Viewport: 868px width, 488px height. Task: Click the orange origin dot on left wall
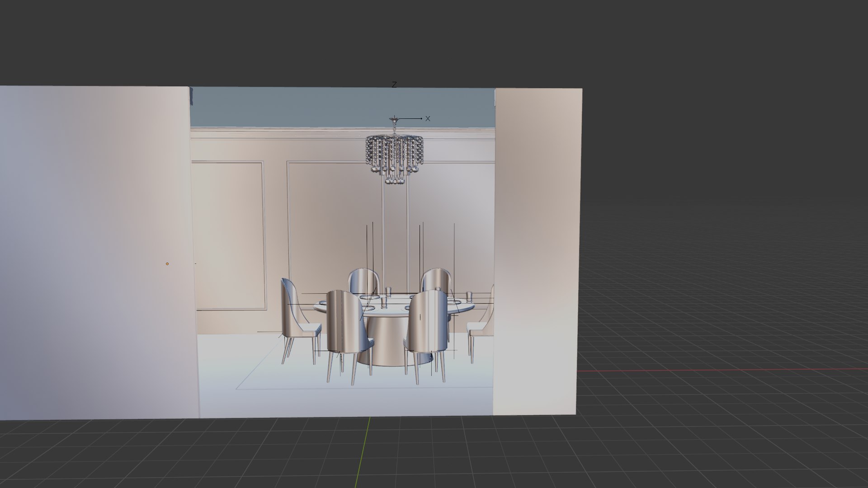167,263
